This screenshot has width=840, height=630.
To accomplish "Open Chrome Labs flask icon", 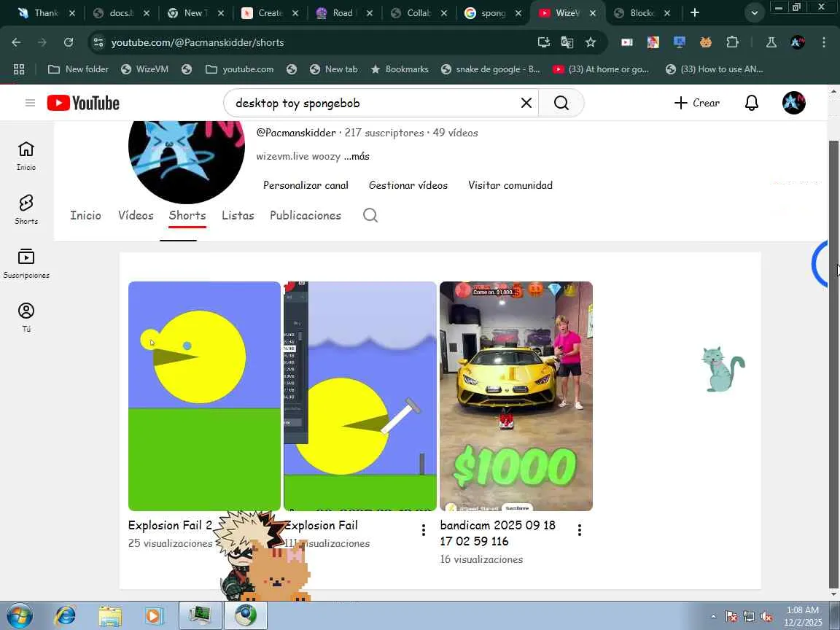I will [x=771, y=42].
